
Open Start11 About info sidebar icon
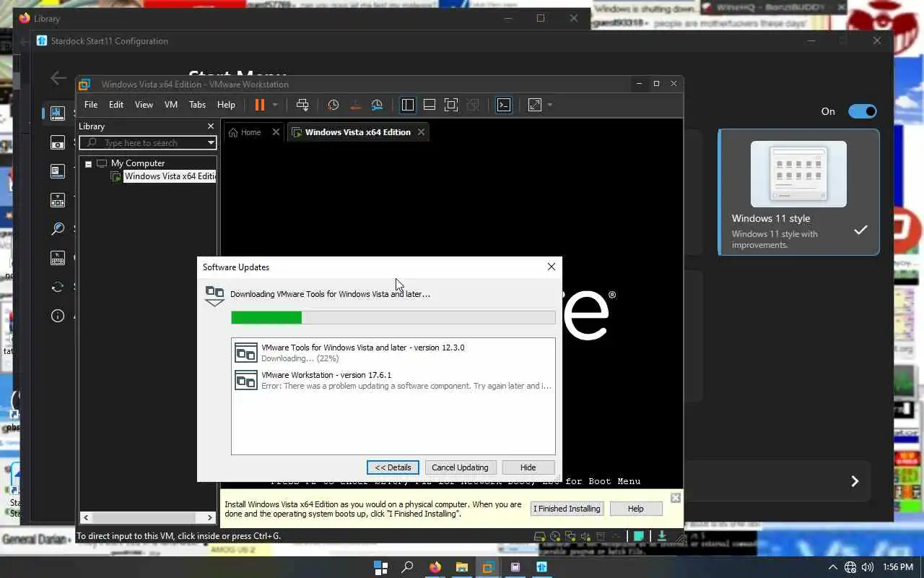(58, 316)
